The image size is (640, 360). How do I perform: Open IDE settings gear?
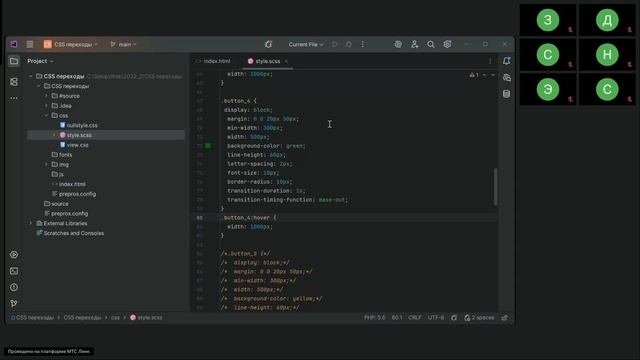click(x=447, y=44)
